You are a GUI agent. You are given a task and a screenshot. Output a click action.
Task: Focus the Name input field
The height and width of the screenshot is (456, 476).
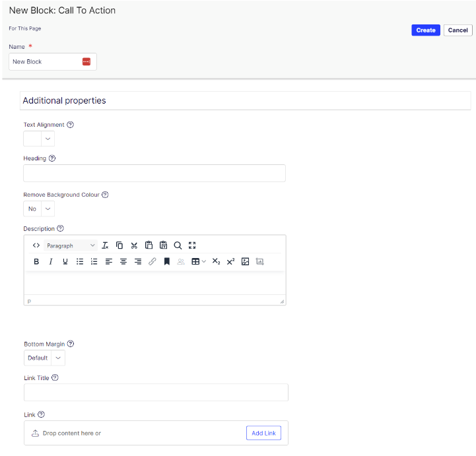pos(53,61)
